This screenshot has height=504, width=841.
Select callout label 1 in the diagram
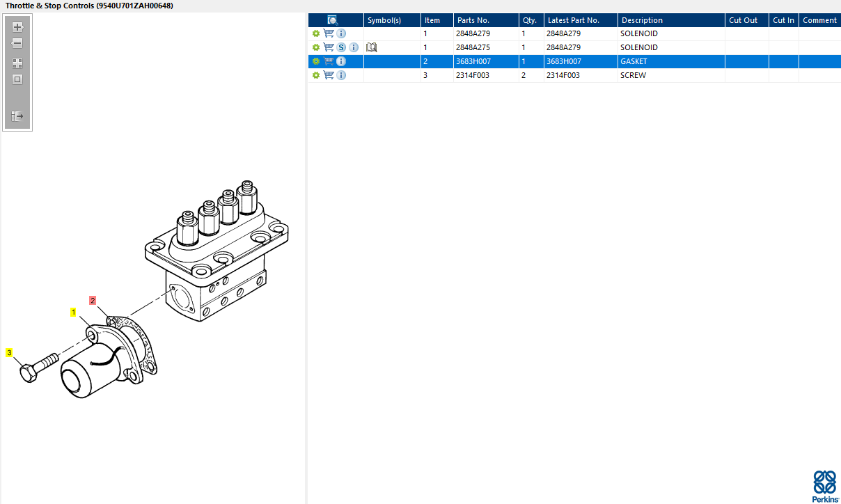(x=72, y=313)
